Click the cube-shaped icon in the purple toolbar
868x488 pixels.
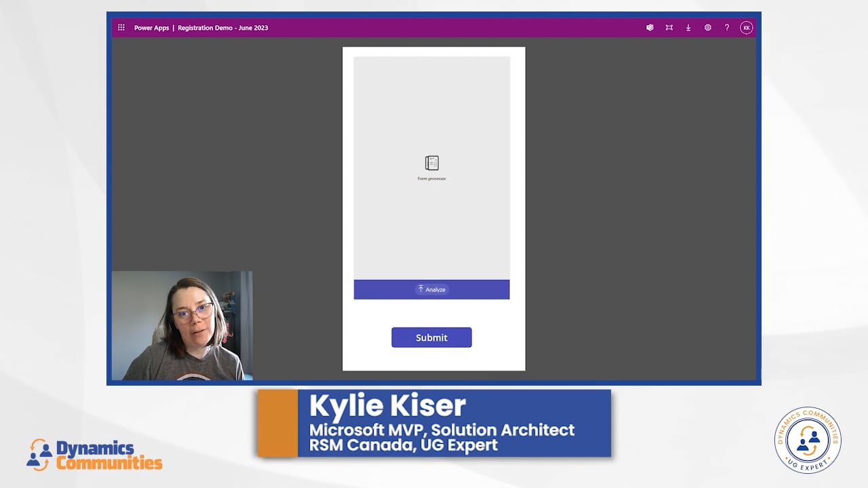[650, 27]
